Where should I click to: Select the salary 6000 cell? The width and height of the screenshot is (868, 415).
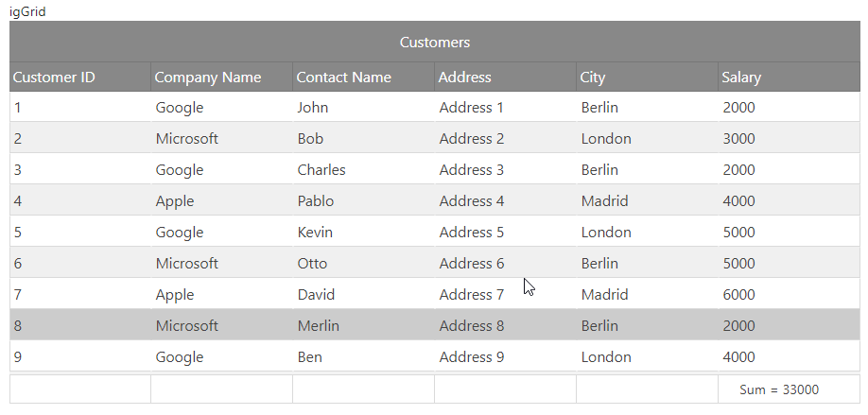click(x=738, y=295)
